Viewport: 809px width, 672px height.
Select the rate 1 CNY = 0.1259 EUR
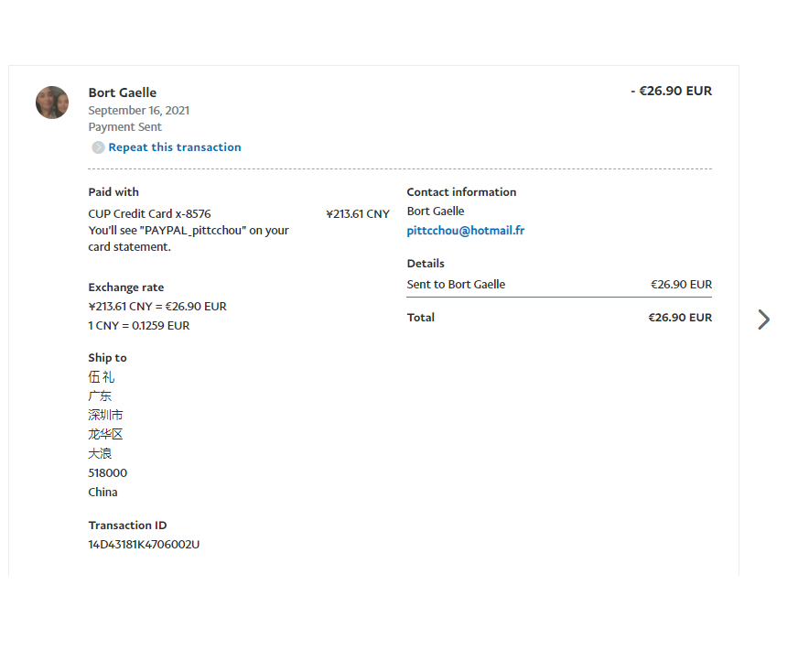pos(139,326)
